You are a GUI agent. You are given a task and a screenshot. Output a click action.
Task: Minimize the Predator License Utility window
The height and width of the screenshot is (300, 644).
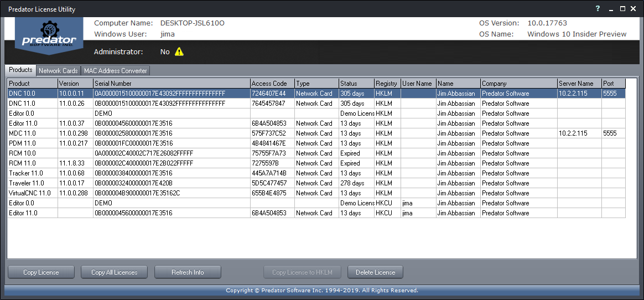[611, 9]
